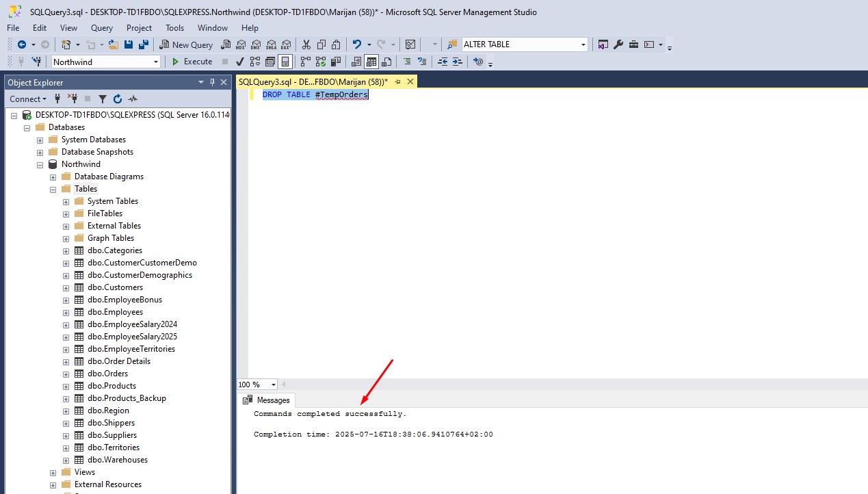
Task: Click the Toolbox icon
Action: click(x=633, y=44)
